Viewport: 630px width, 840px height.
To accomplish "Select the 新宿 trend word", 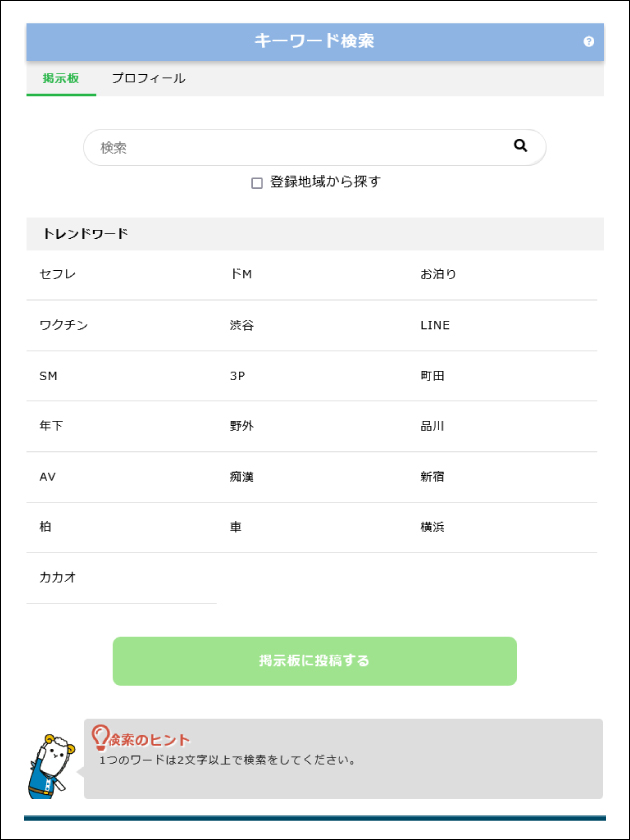I will [432, 477].
